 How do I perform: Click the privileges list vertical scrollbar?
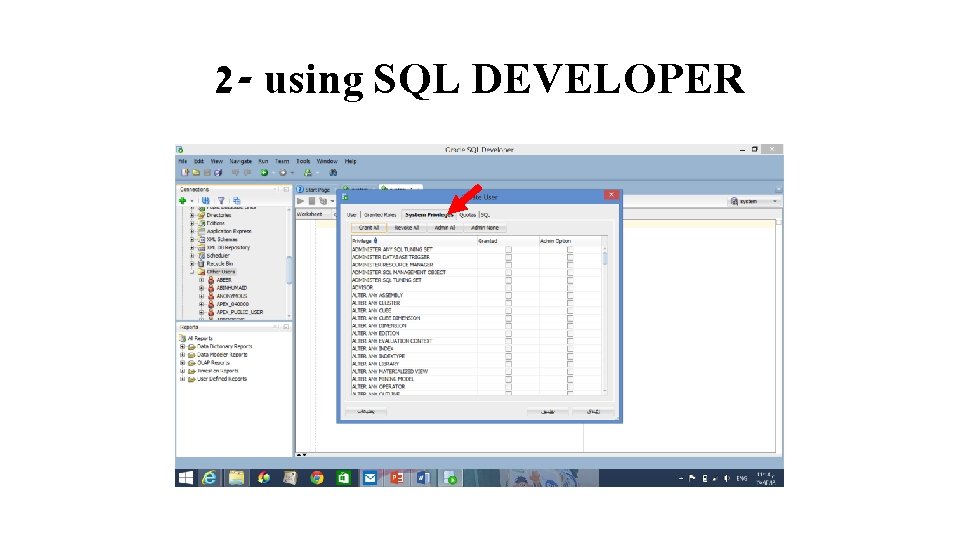(605, 319)
